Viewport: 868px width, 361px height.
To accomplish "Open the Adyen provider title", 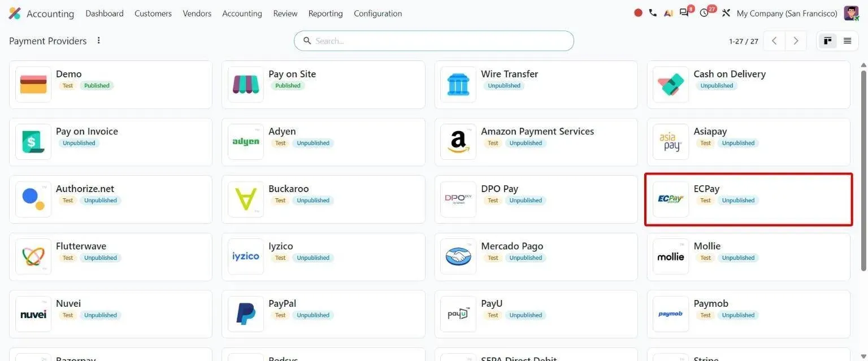I will tap(282, 131).
